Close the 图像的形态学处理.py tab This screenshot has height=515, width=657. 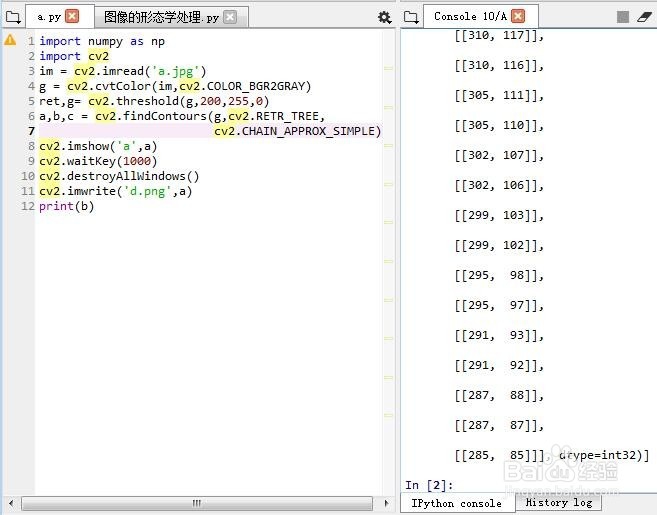tap(230, 17)
